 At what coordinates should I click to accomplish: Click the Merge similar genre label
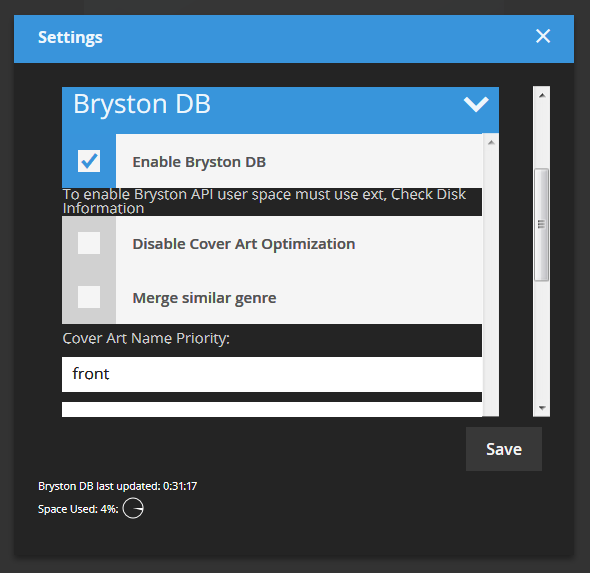coord(204,298)
